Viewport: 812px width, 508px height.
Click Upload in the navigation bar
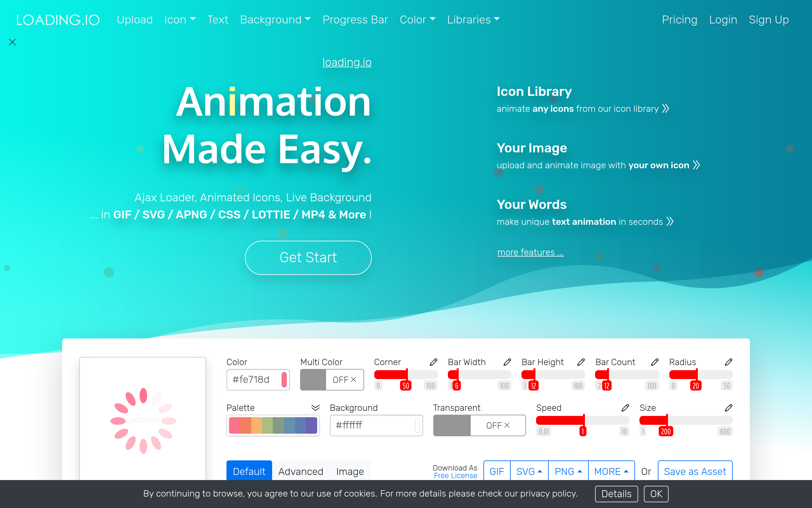tap(134, 20)
